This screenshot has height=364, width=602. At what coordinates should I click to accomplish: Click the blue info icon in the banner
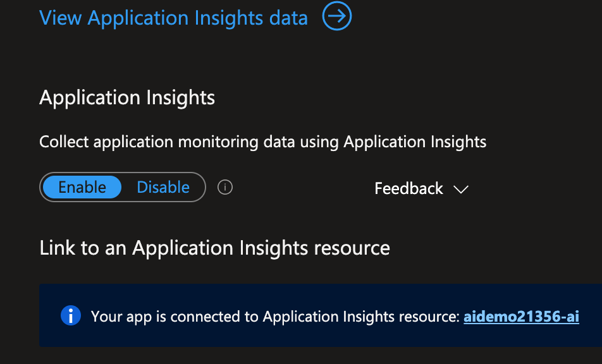click(x=70, y=315)
